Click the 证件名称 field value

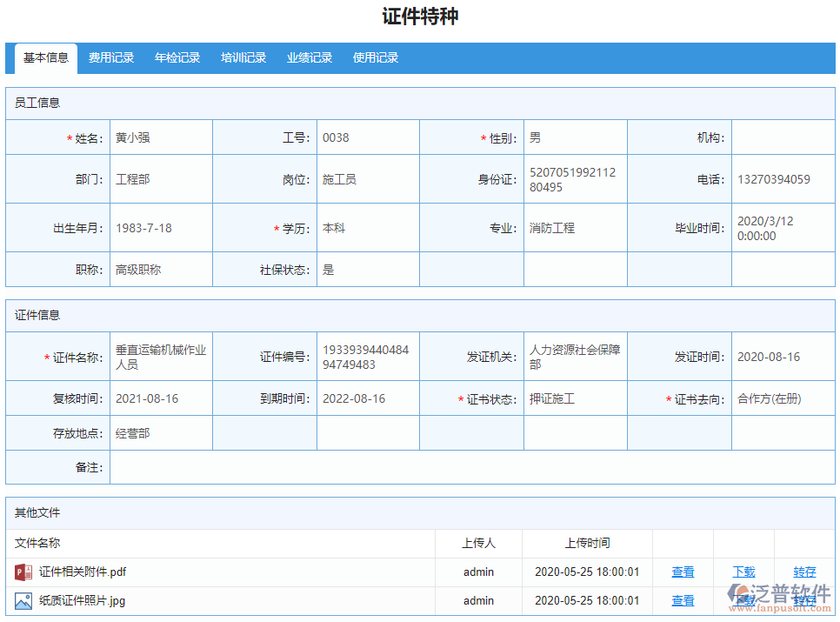tap(161, 357)
